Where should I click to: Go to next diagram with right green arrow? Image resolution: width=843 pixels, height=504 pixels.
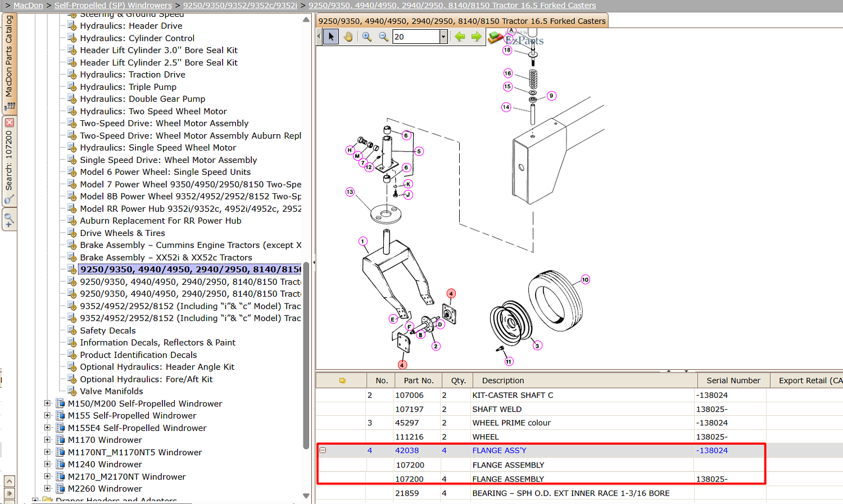(x=477, y=37)
